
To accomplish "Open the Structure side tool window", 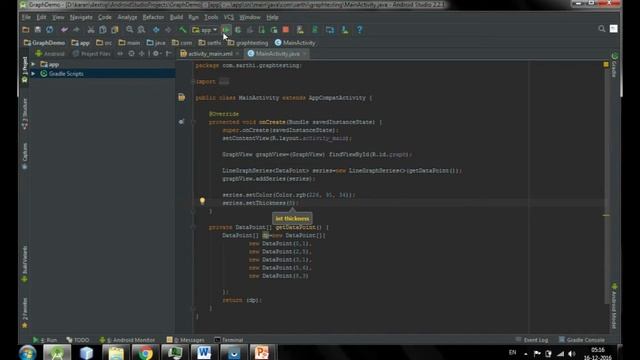I will [x=24, y=114].
